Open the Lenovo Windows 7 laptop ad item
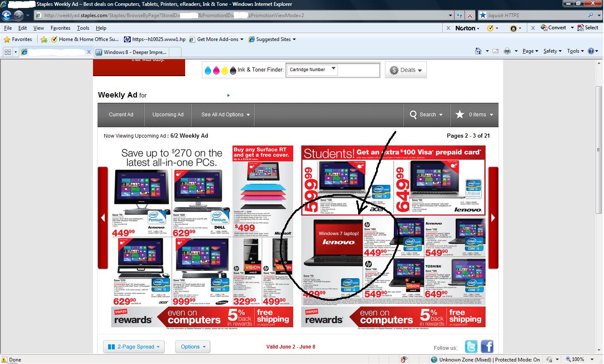The image size is (604, 364). click(x=333, y=257)
